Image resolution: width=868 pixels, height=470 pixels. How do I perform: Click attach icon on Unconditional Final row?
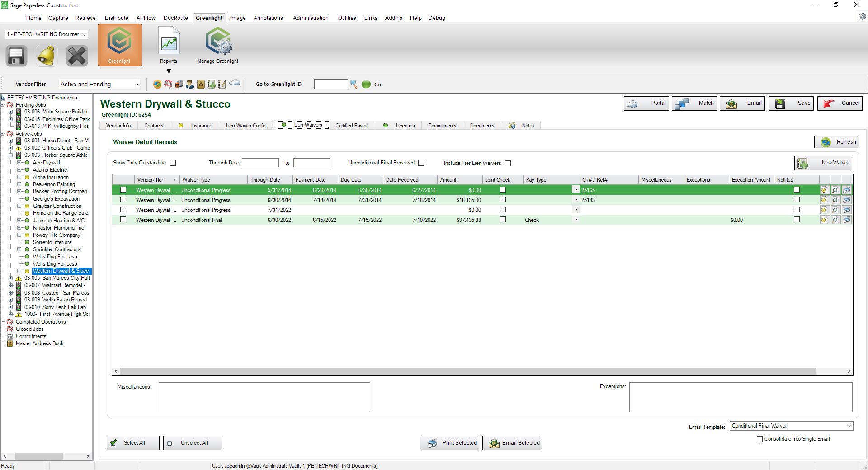tap(824, 220)
